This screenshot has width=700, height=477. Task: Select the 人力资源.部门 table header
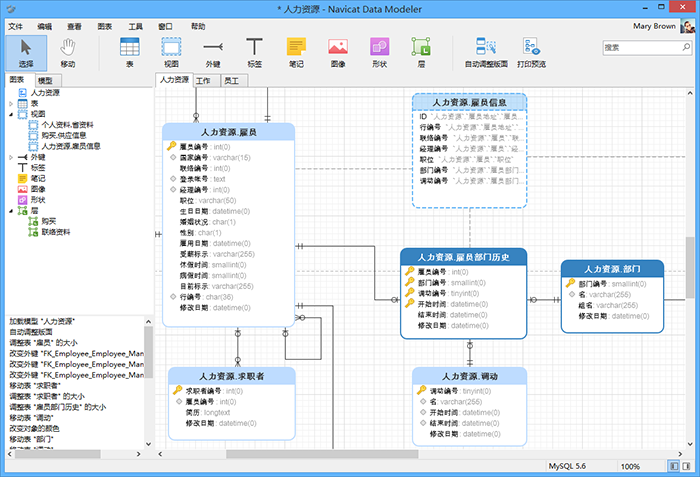coord(612,269)
